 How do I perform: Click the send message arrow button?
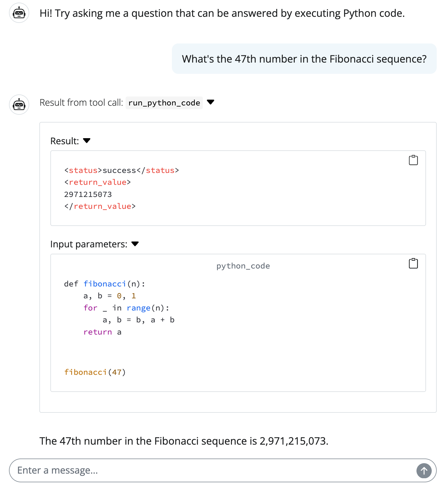coord(424,471)
